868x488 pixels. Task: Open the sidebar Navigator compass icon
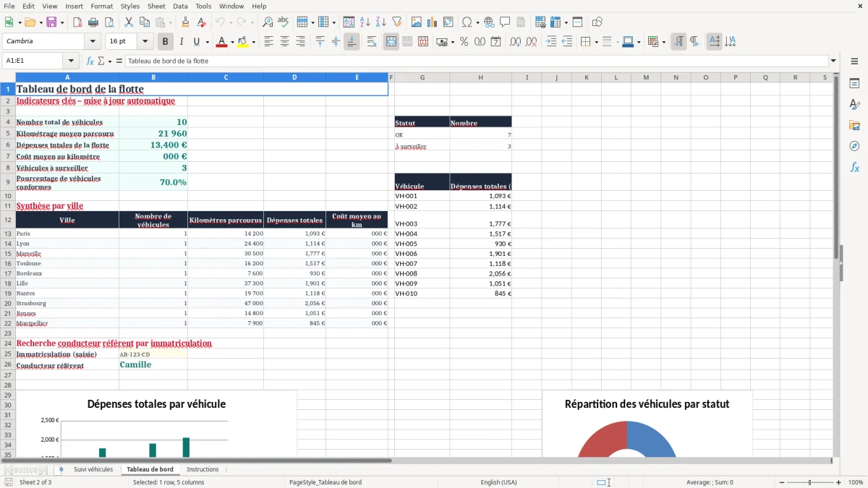(854, 146)
